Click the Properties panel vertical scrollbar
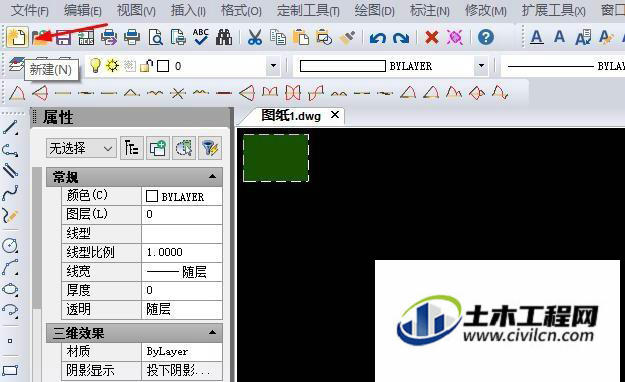The image size is (625, 382). click(37, 239)
